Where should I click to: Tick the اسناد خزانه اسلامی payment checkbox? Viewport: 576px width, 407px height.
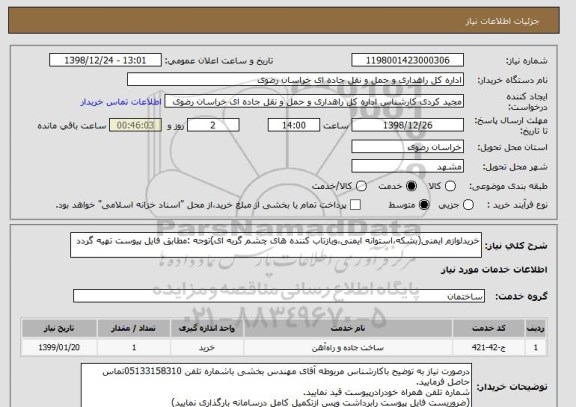tap(355, 205)
